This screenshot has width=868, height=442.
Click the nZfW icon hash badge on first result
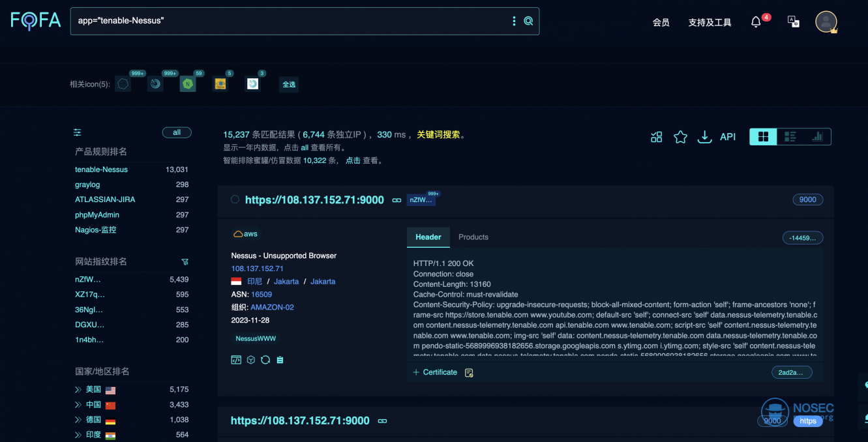(x=421, y=200)
